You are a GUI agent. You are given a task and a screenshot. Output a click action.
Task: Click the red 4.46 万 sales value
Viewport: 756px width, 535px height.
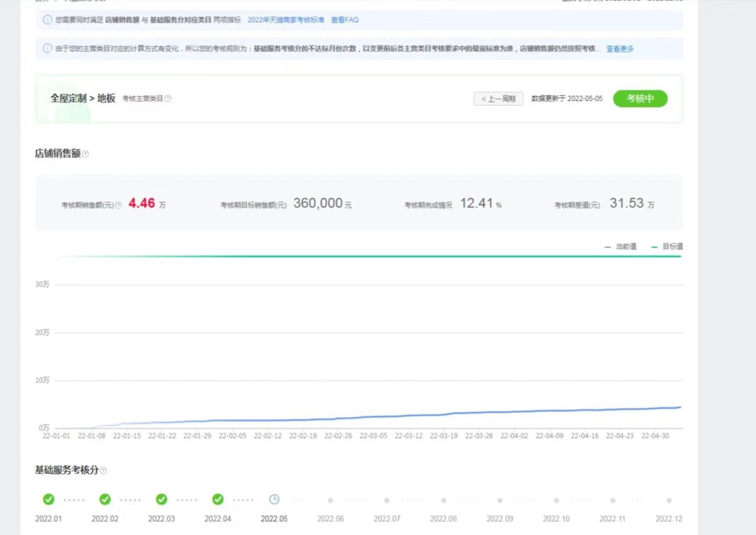coord(147,203)
